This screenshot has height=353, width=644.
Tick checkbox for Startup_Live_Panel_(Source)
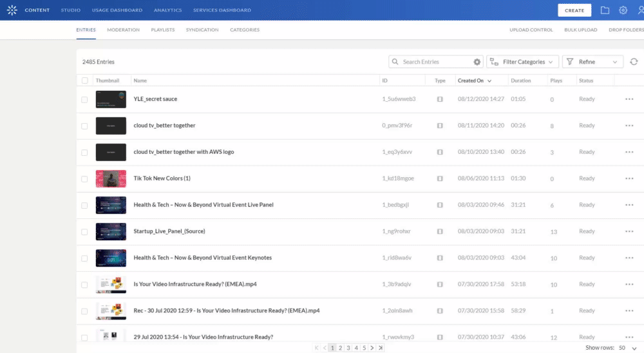click(x=85, y=231)
